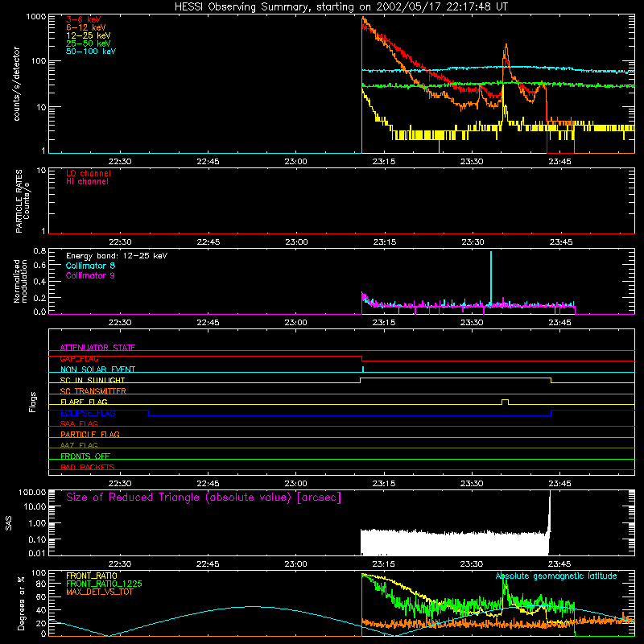
Task: Click the BAD_PACKETS flag label
Action: (88, 467)
